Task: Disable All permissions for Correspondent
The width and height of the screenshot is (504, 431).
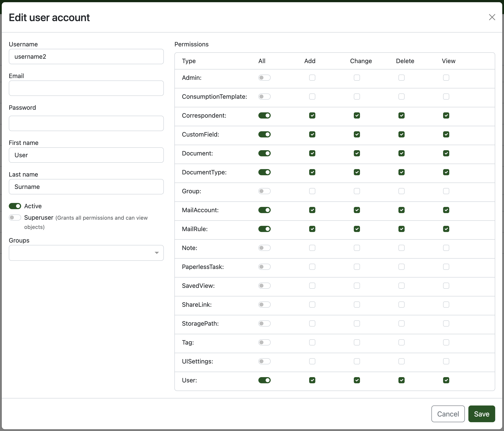Action: click(x=264, y=115)
